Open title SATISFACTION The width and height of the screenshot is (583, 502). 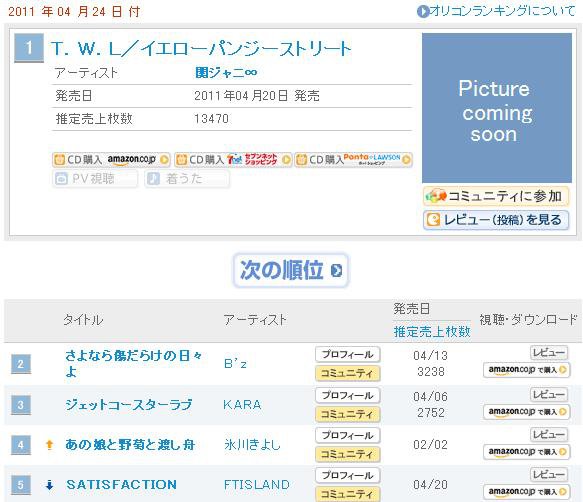pos(122,485)
